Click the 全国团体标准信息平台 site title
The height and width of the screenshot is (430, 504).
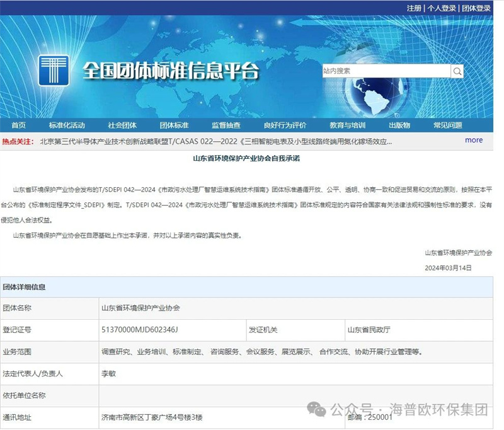point(171,71)
